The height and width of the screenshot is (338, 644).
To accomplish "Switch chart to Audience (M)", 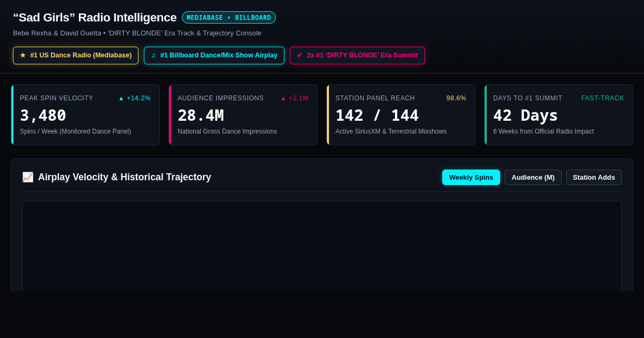I will (x=533, y=178).
